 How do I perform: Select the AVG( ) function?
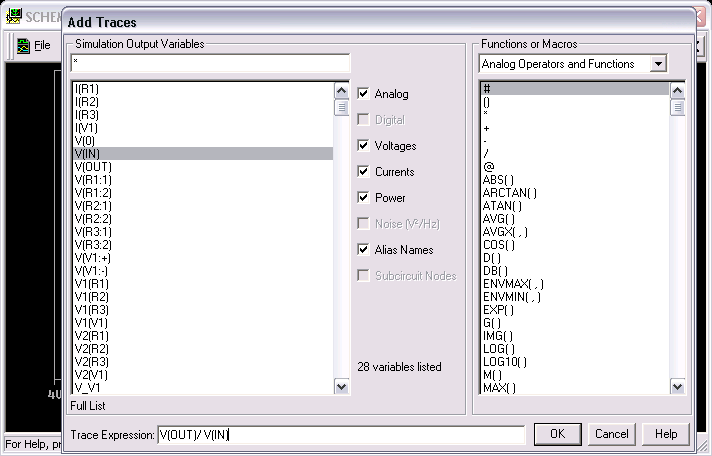[575, 218]
